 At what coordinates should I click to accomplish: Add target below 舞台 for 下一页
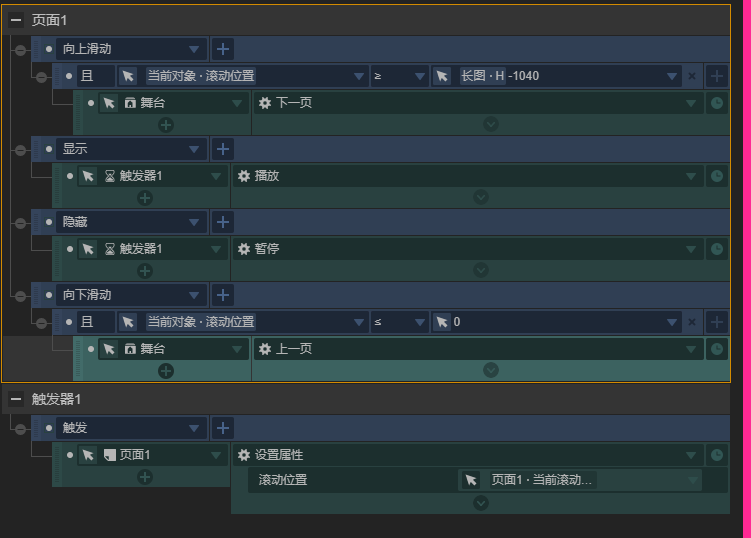coord(166,126)
